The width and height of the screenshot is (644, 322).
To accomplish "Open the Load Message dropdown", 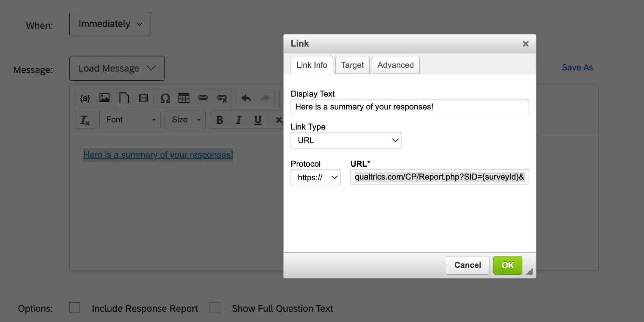I will [117, 69].
